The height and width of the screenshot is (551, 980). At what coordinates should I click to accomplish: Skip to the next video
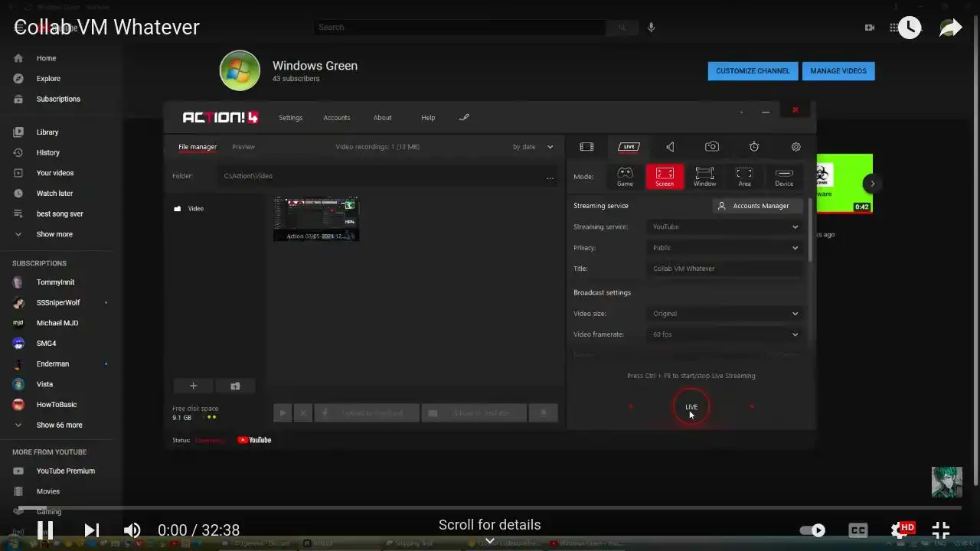pyautogui.click(x=91, y=530)
